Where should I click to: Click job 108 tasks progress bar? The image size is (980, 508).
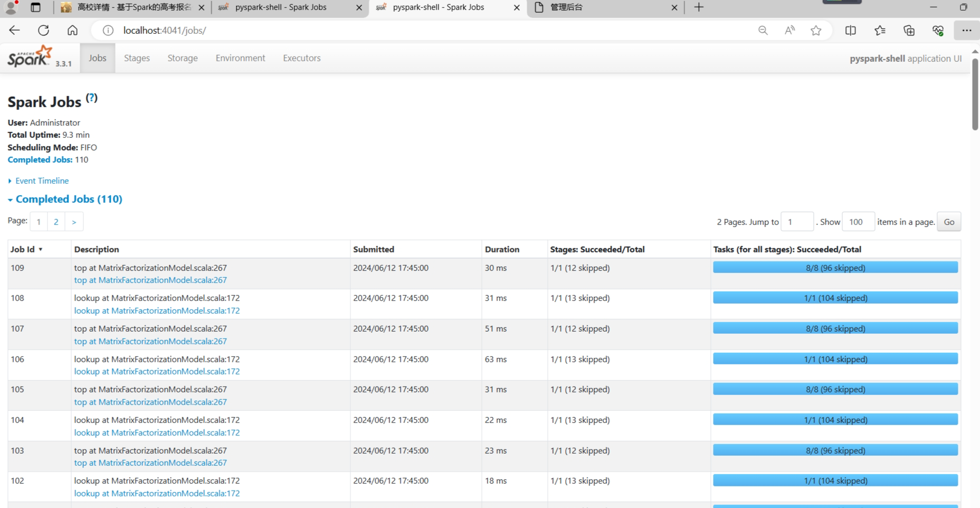[x=835, y=298]
